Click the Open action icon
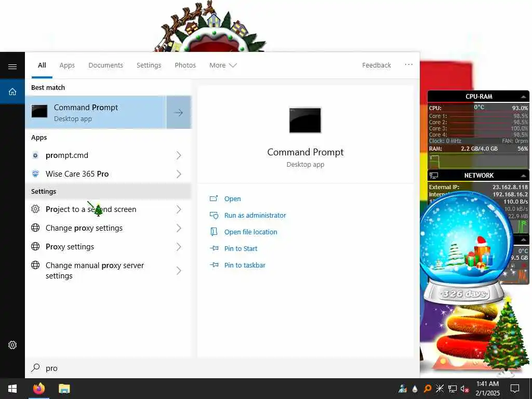532x399 pixels. (214, 198)
